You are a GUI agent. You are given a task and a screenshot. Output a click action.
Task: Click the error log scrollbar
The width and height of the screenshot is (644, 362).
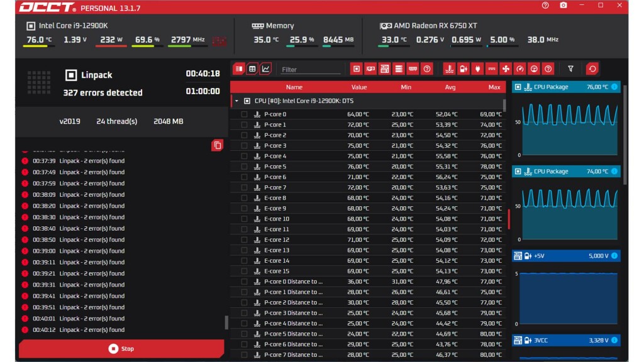coord(226,322)
